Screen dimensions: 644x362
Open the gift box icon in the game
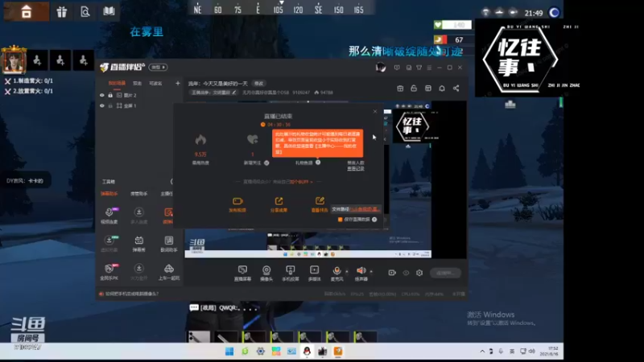coord(62,11)
